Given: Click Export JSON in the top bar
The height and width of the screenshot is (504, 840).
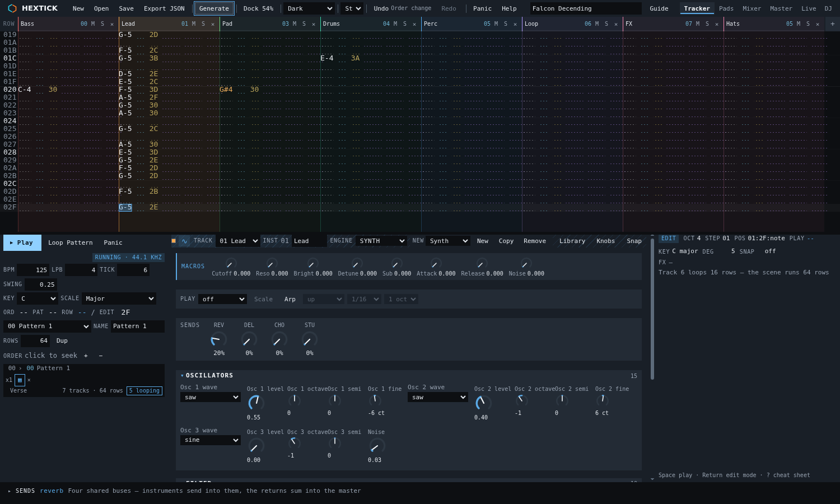Looking at the screenshot, I should 164,8.
